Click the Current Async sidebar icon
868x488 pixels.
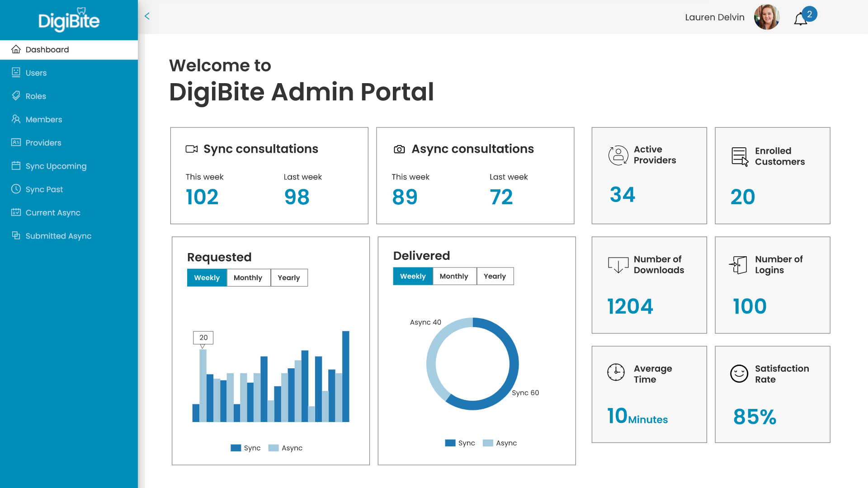click(16, 212)
